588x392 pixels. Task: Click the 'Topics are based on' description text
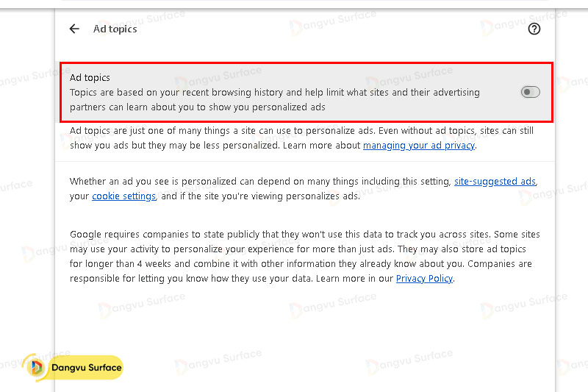click(274, 93)
